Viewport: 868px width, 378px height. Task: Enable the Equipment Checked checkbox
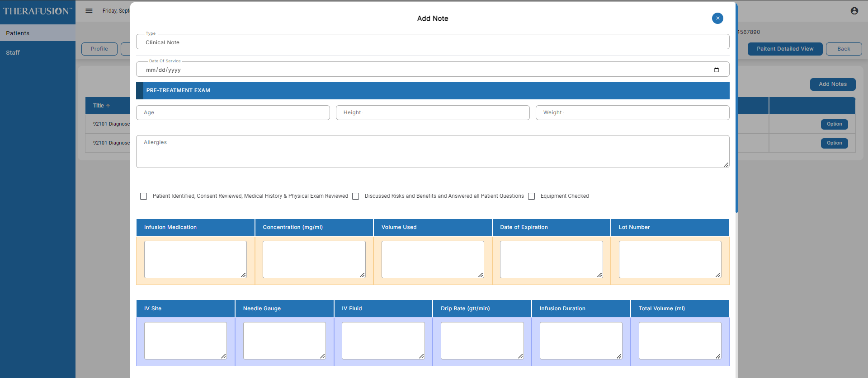(532, 196)
